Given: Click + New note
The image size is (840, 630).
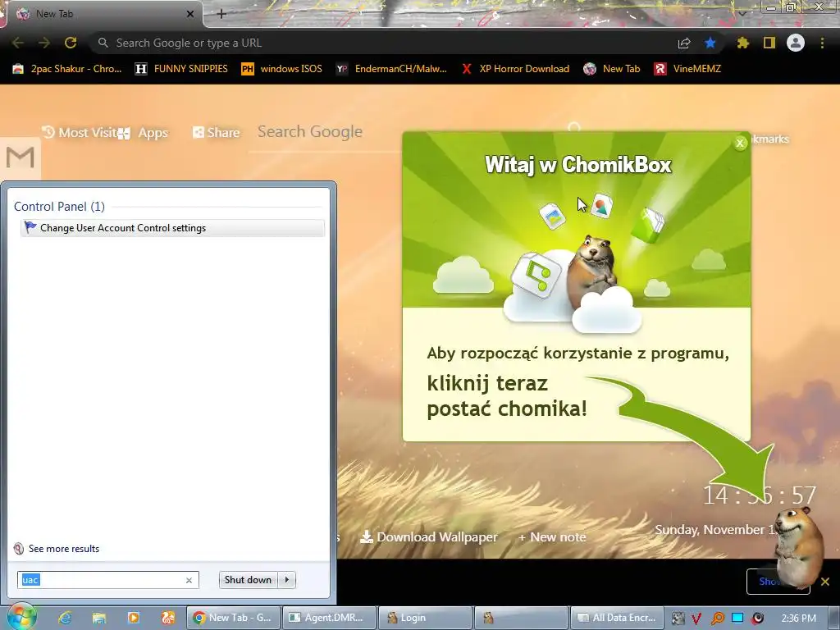Looking at the screenshot, I should click(x=552, y=536).
